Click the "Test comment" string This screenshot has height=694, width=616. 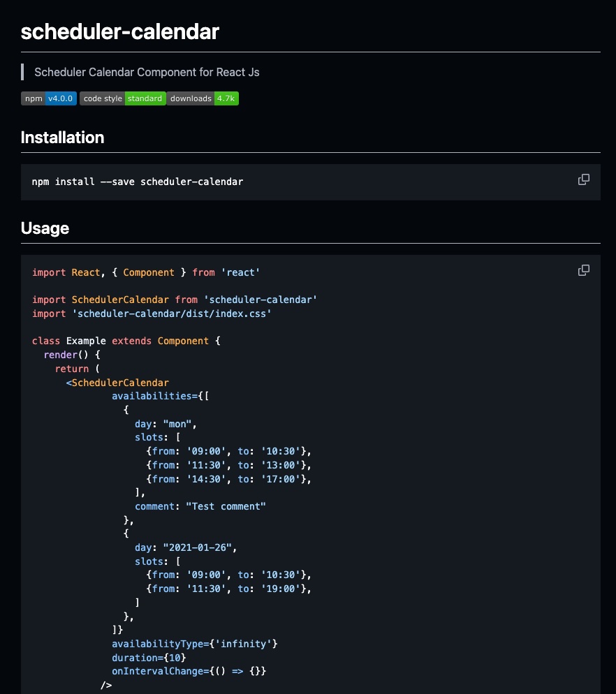click(x=226, y=506)
